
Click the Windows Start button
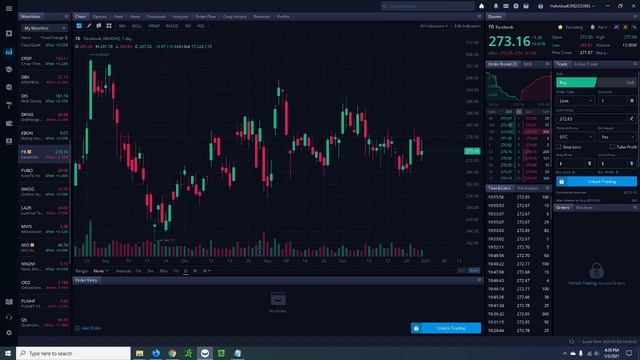pos(8,353)
